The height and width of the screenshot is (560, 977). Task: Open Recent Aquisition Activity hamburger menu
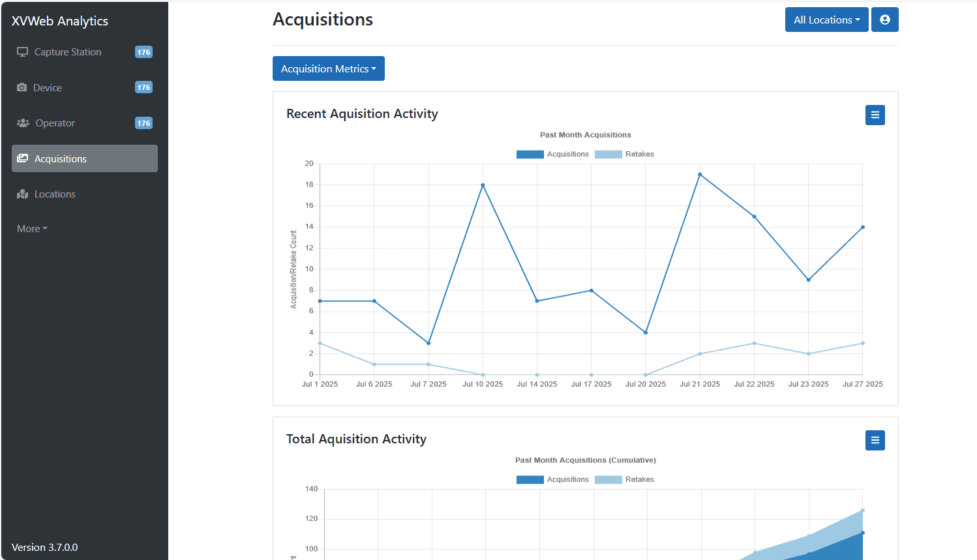[x=875, y=115]
